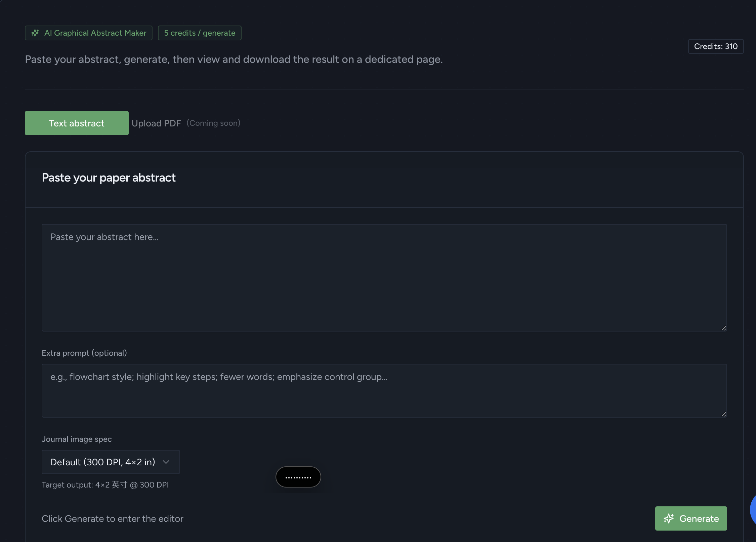This screenshot has width=756, height=542.
Task: Click the Paste your paper abstract heading
Action: pyautogui.click(x=109, y=178)
